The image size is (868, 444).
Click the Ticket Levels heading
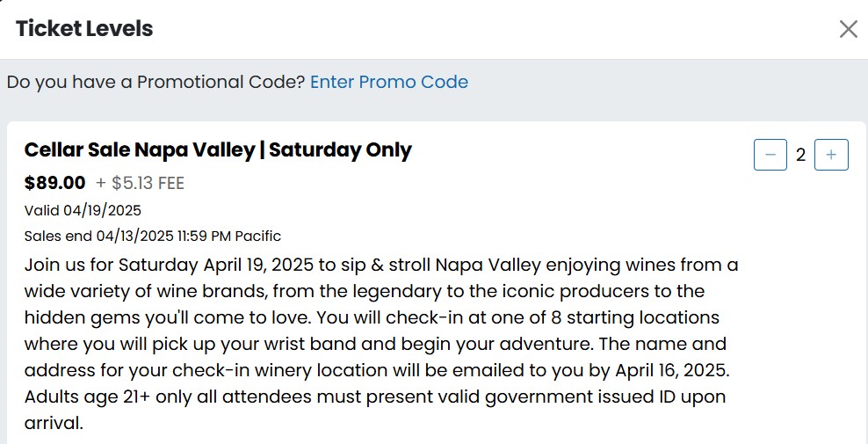tap(84, 29)
